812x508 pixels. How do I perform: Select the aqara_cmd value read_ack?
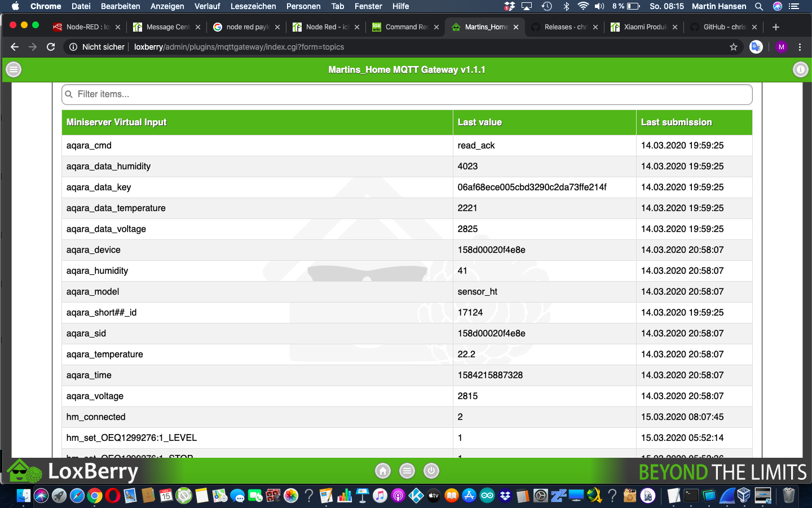coord(476,145)
